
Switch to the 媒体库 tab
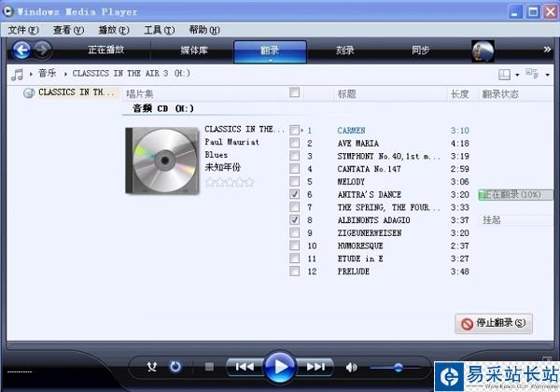194,50
